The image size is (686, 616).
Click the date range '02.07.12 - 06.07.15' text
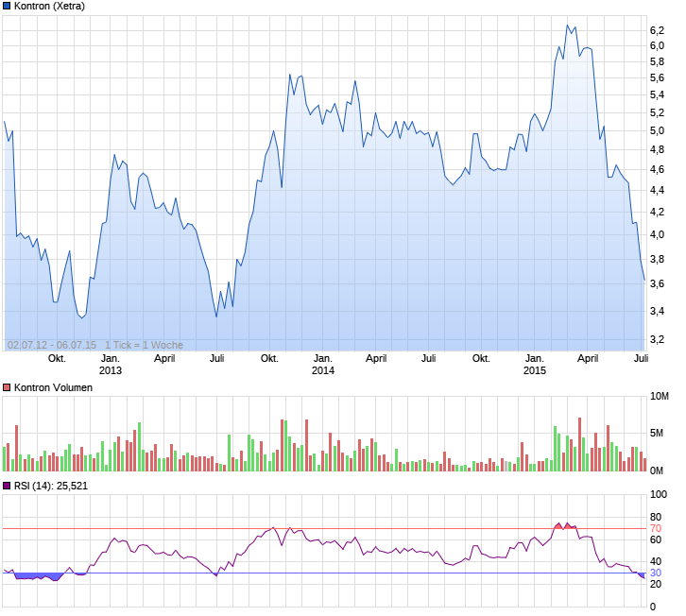(x=52, y=345)
